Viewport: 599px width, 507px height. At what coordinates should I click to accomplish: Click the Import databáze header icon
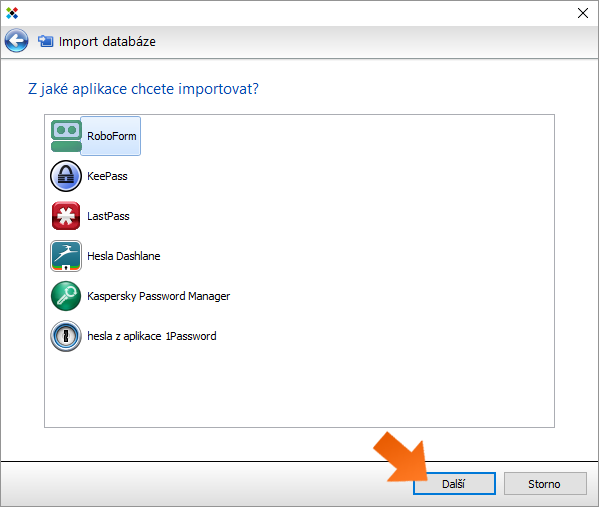coord(45,41)
